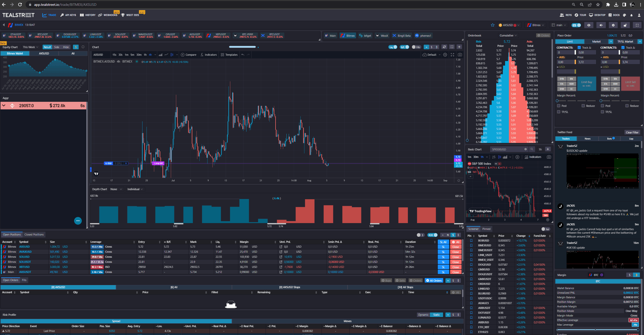Check Reduce option for Limit Sell
Screen dimensions: 644x335
(x=627, y=106)
